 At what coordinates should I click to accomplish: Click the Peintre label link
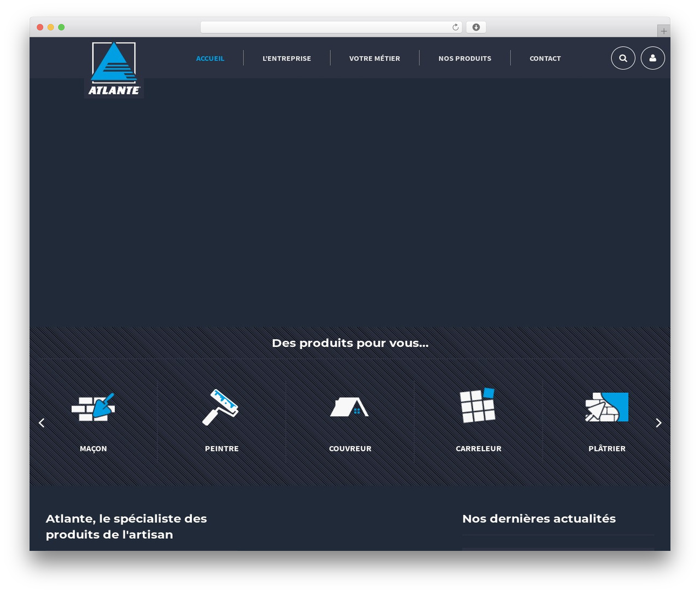pyautogui.click(x=222, y=449)
